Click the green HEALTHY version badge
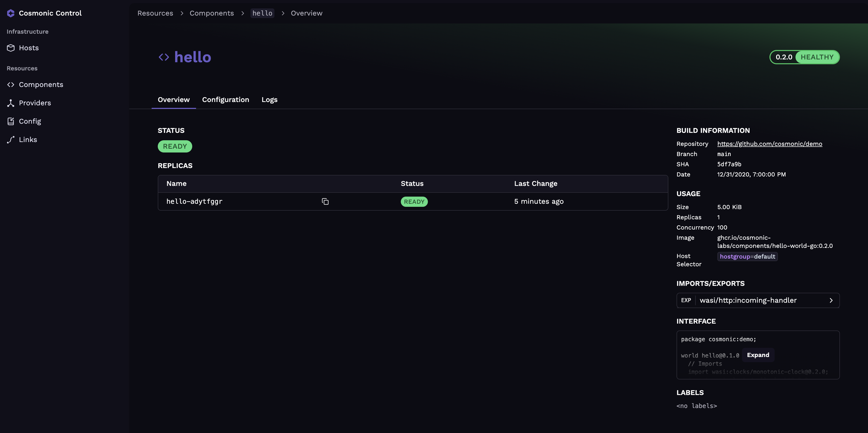Viewport: 868px width, 433px height. point(816,57)
